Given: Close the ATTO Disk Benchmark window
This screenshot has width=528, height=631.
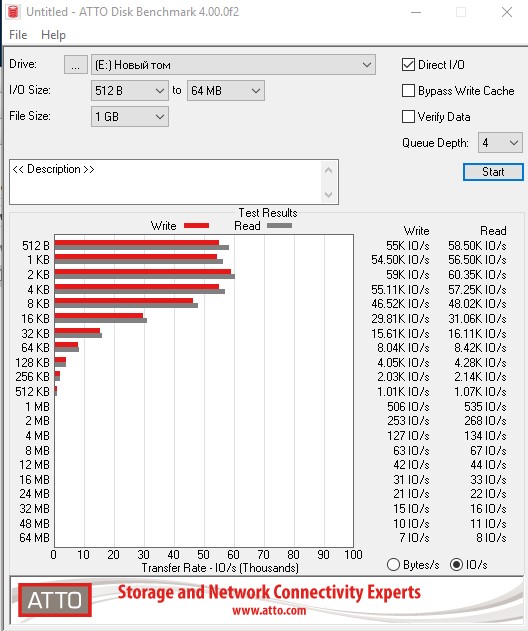Looking at the screenshot, I should click(507, 12).
